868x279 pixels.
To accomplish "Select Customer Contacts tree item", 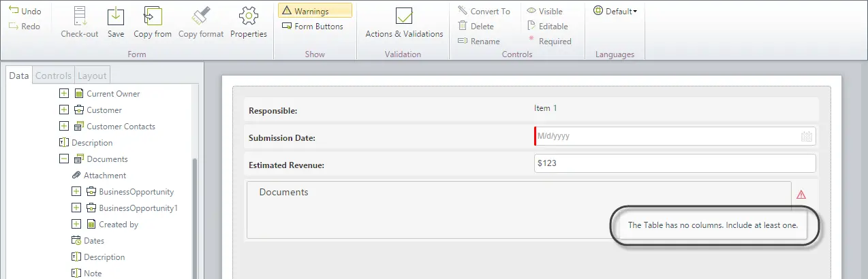I will [121, 126].
